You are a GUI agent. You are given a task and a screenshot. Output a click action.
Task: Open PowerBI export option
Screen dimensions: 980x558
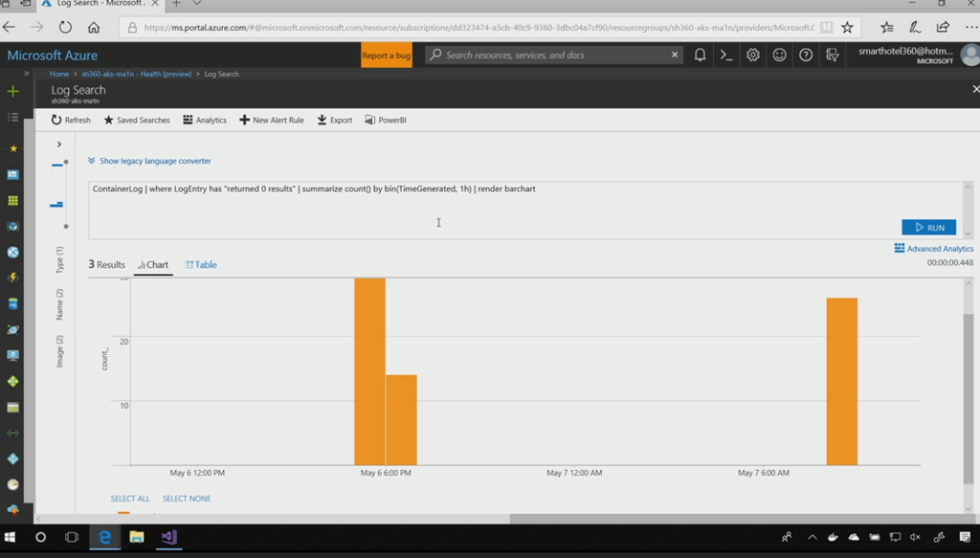[386, 121]
